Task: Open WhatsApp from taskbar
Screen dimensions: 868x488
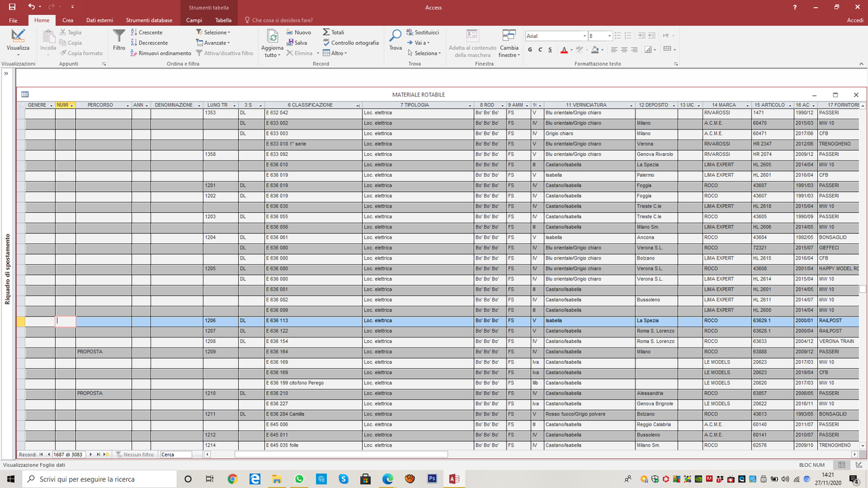Action: tap(299, 479)
